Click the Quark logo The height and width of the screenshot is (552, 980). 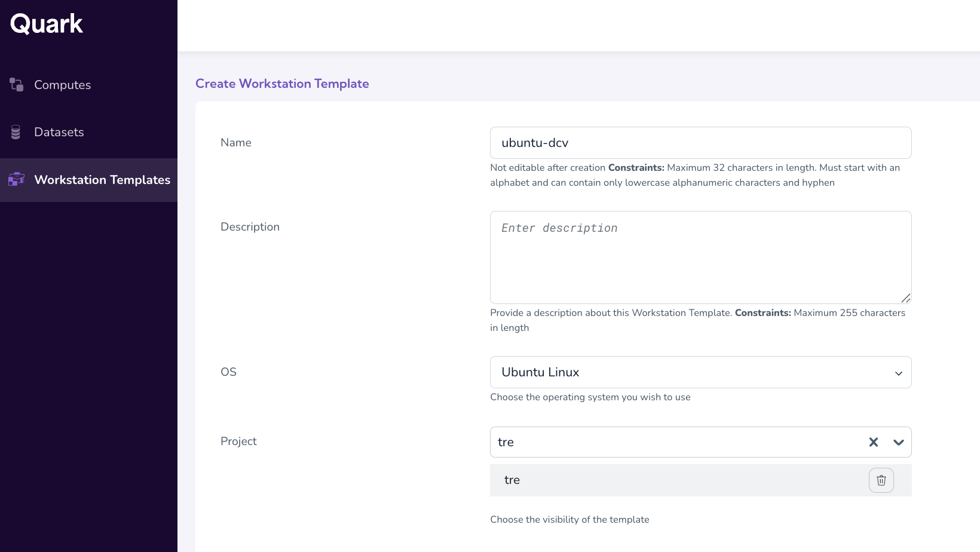(x=47, y=24)
